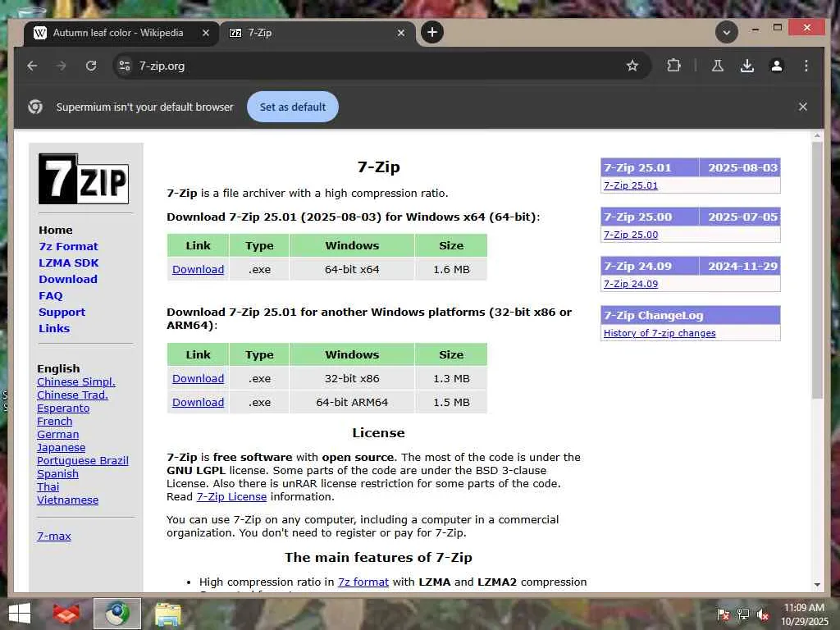The height and width of the screenshot is (630, 840).
Task: Click the scrollbar up arrow
Action: point(816,137)
